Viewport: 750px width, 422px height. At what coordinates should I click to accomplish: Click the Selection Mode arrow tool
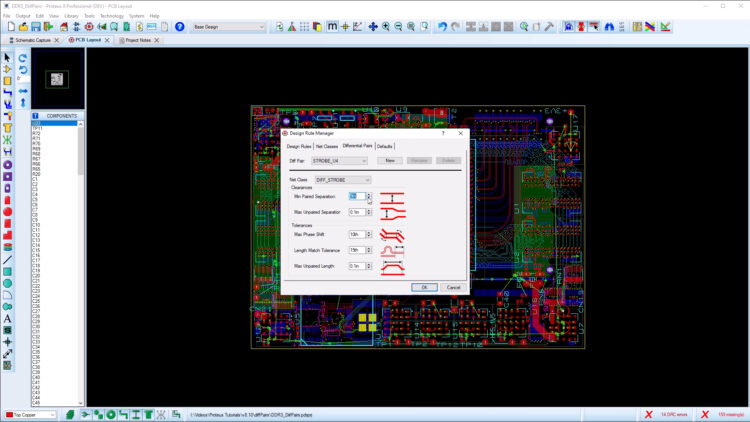[8, 58]
